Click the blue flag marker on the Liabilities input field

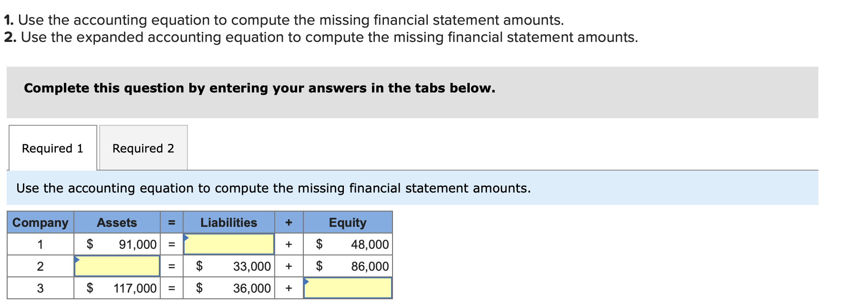pyautogui.click(x=186, y=237)
